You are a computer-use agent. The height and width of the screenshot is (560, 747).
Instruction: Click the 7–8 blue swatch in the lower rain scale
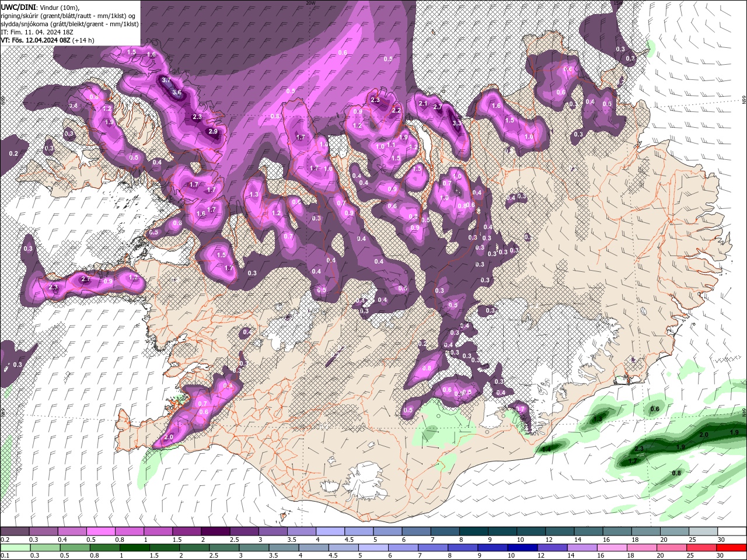(x=432, y=548)
